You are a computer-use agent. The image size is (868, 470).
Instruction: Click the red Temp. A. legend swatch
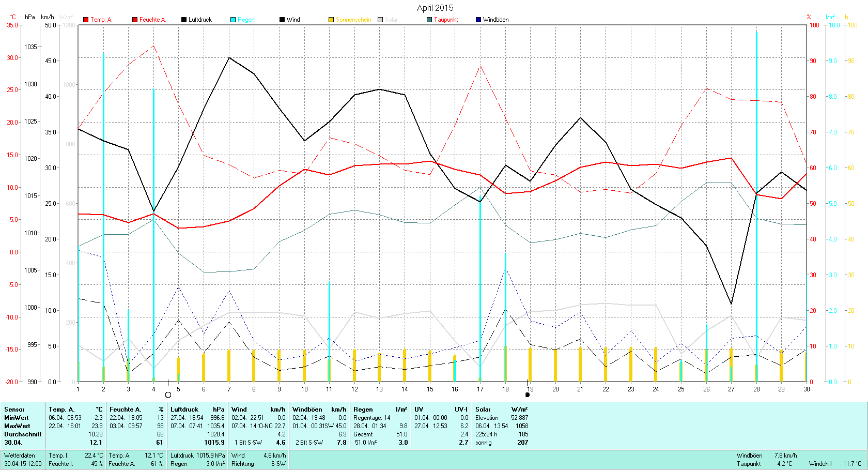[86, 20]
